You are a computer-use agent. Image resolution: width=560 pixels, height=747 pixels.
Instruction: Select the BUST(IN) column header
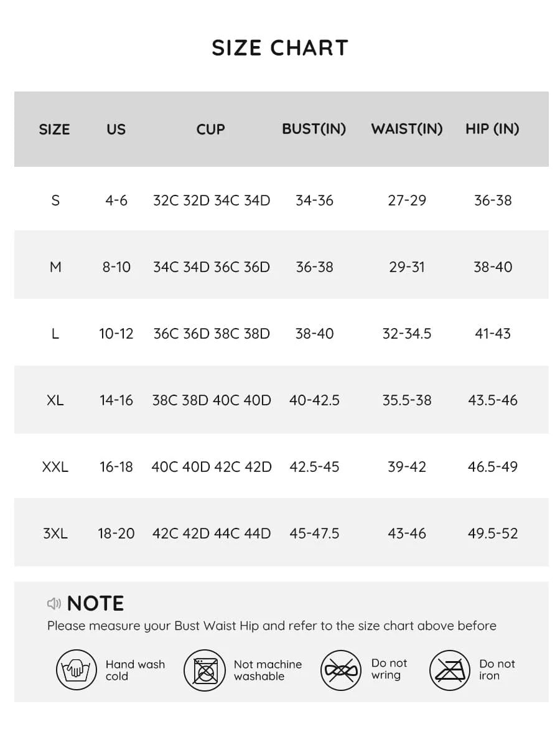coord(314,129)
